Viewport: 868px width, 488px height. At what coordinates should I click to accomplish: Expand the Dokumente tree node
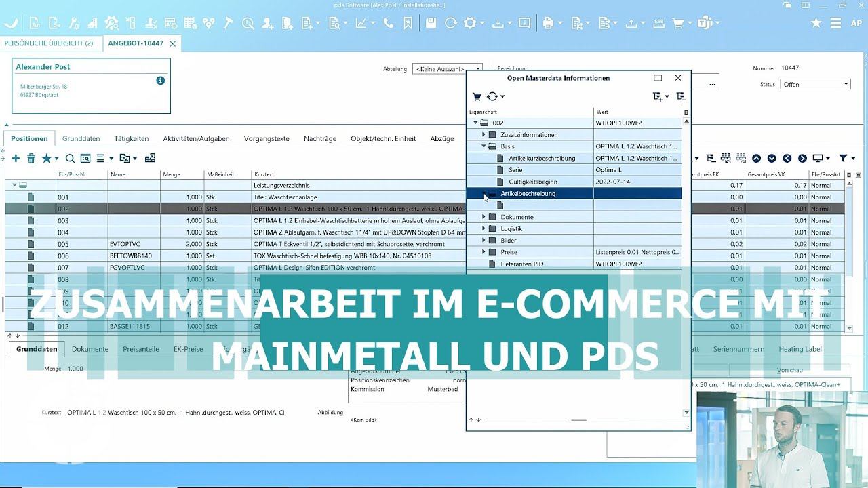coord(484,217)
